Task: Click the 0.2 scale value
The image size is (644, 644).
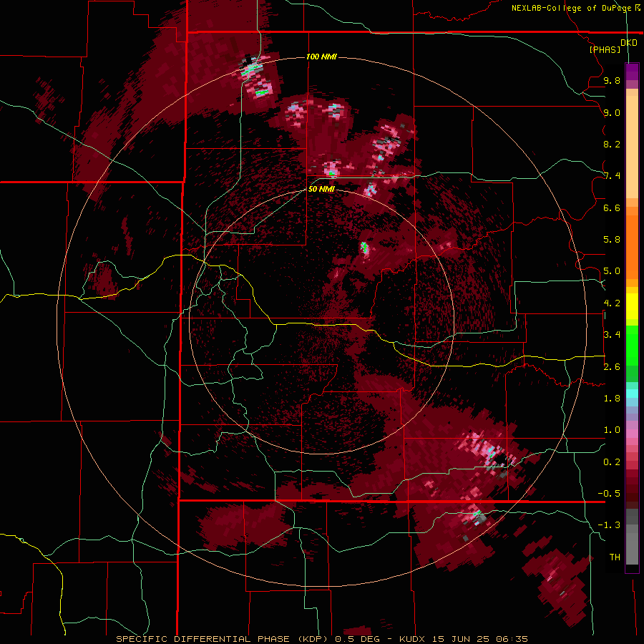Action: coord(612,462)
